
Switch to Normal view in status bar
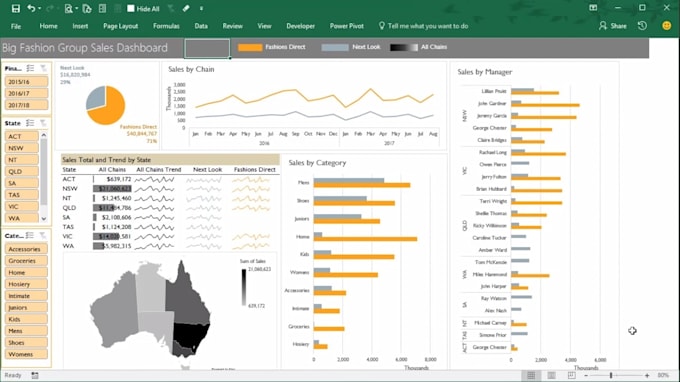pos(531,375)
